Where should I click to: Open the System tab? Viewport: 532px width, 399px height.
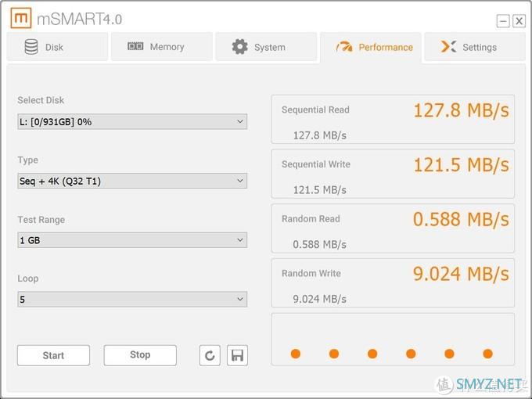point(266,47)
